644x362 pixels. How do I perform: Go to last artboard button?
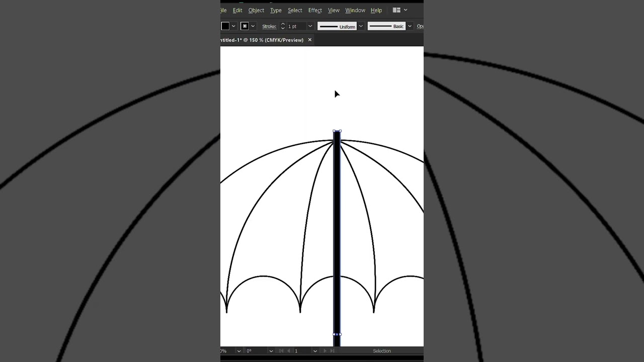click(x=332, y=351)
